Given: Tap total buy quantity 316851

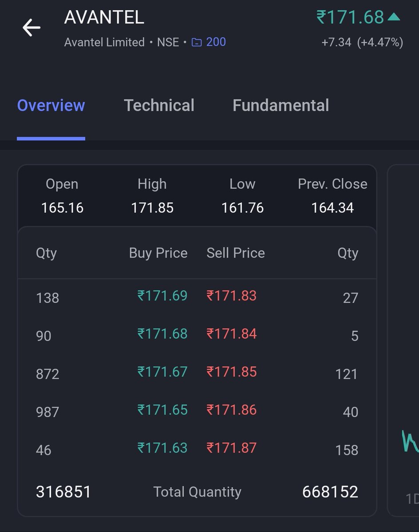Looking at the screenshot, I should [63, 492].
